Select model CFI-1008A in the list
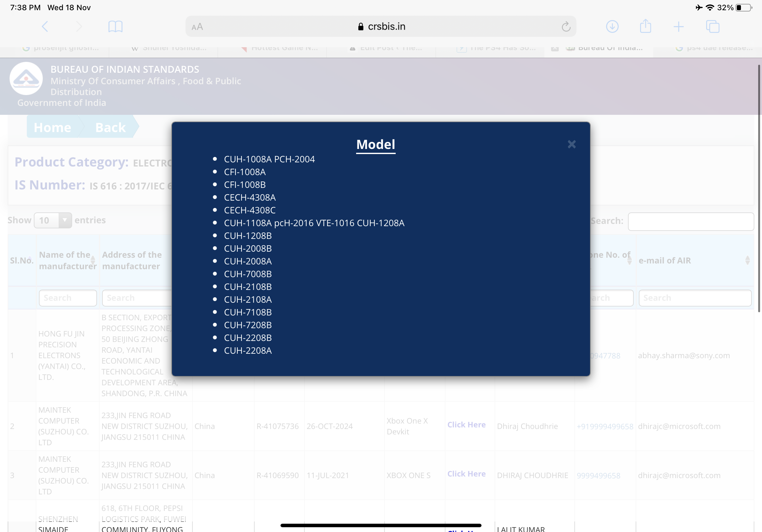762x532 pixels. point(245,172)
